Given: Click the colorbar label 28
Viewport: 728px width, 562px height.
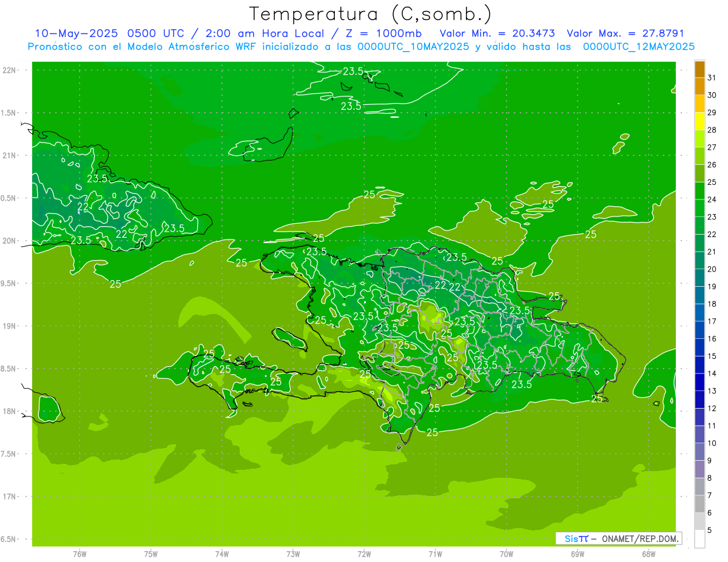Looking at the screenshot, I should coord(712,130).
